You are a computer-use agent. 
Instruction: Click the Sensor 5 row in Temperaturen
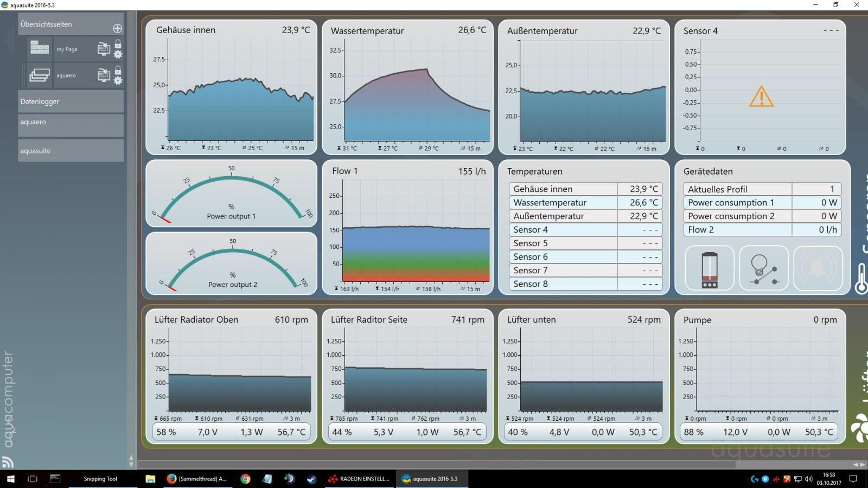click(x=586, y=243)
